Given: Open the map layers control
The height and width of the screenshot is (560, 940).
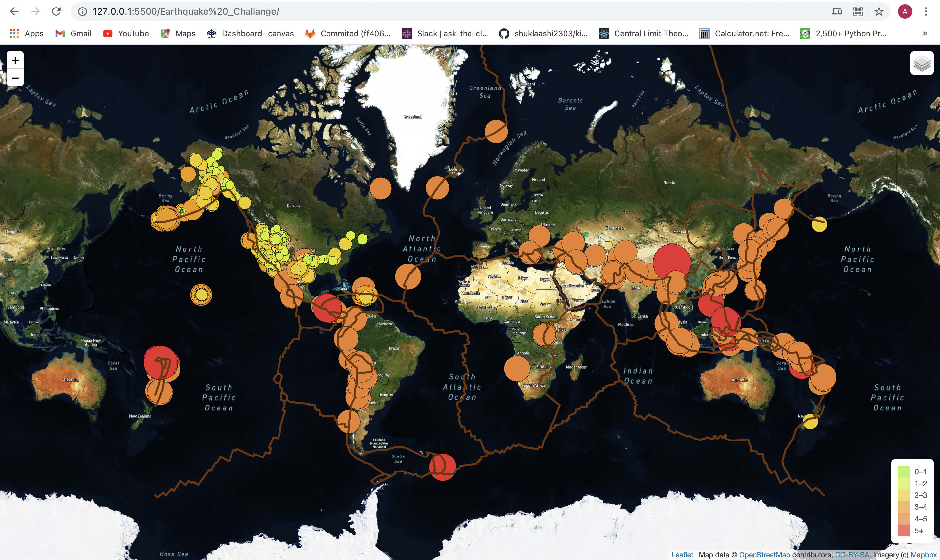Looking at the screenshot, I should (x=921, y=63).
